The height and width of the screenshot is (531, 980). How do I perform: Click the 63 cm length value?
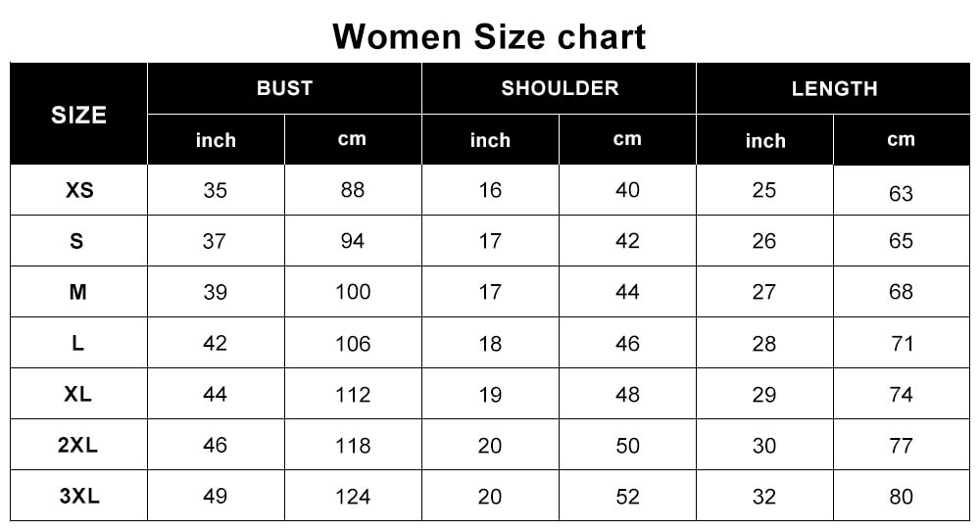(x=901, y=193)
